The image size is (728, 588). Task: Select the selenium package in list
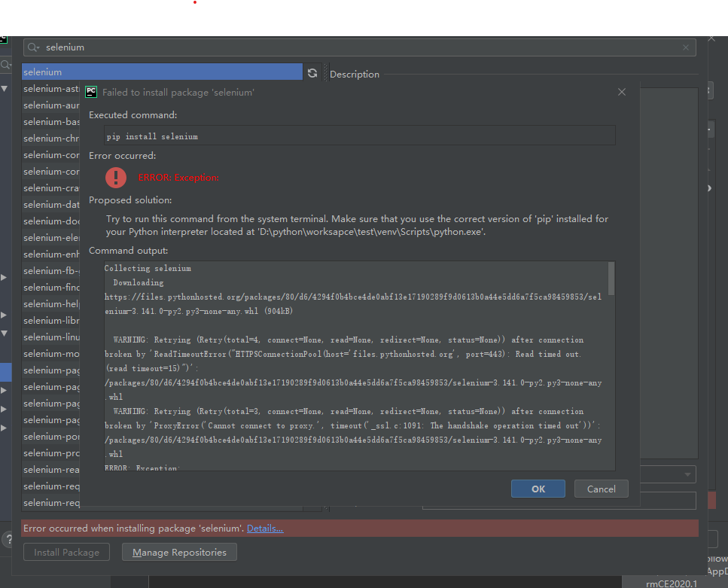pyautogui.click(x=162, y=72)
